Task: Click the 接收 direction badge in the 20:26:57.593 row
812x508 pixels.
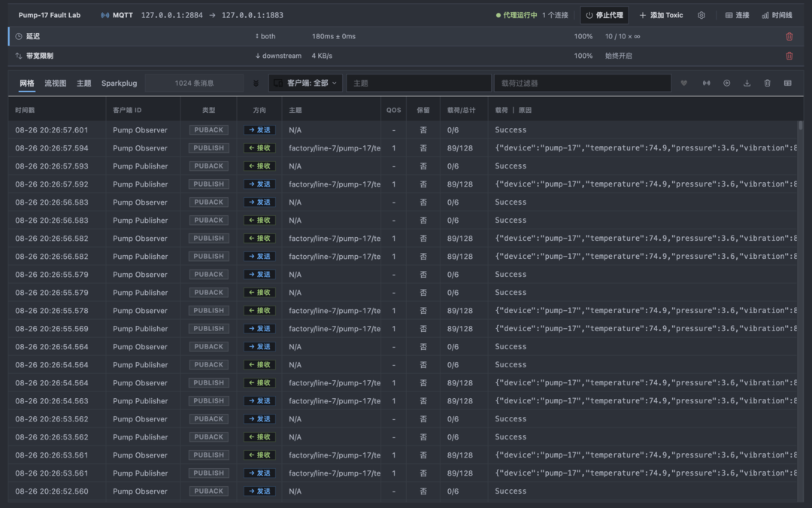Action: pos(259,166)
